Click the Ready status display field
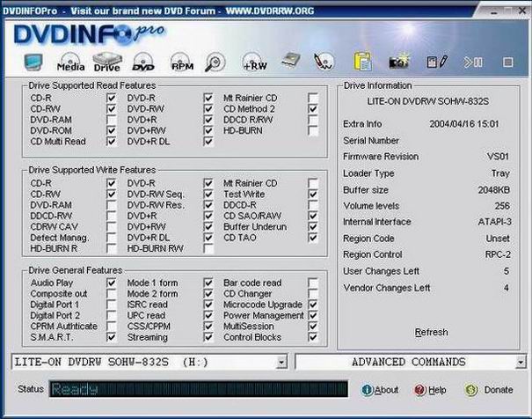This screenshot has width=532, height=419. point(198,389)
